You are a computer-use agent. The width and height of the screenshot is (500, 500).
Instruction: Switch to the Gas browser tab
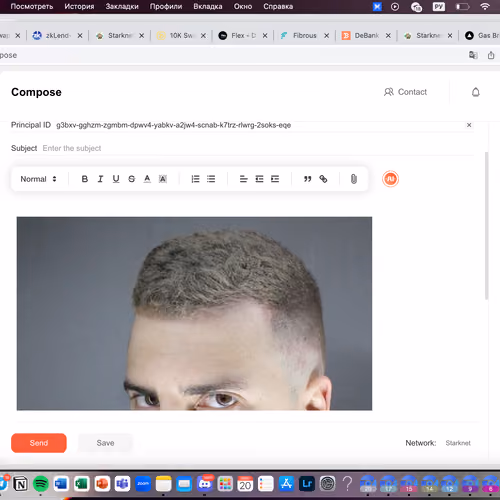click(482, 35)
